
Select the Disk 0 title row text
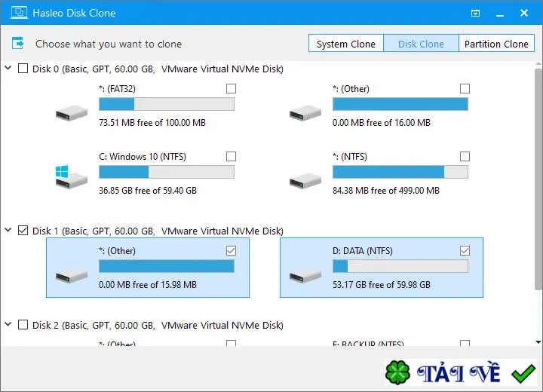click(158, 69)
